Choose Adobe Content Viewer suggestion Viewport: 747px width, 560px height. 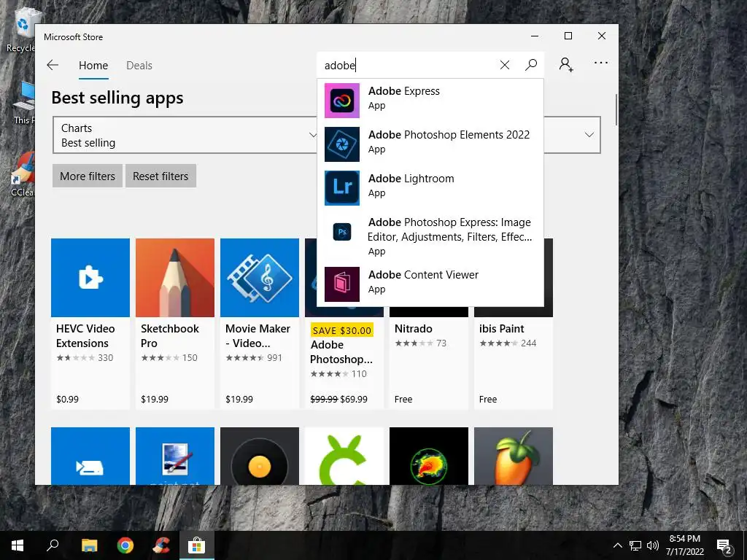(x=423, y=275)
